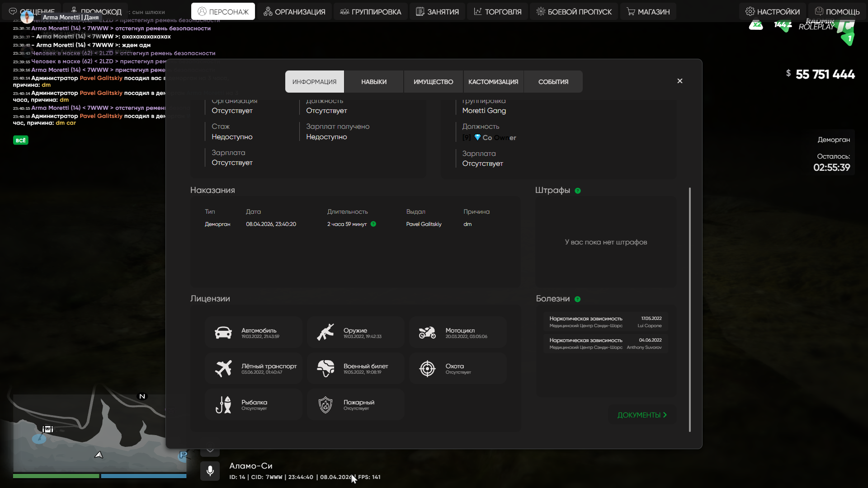Open the КАСТОМИЗАЦИЯ tab
This screenshot has height=488, width=868.
pos(493,82)
